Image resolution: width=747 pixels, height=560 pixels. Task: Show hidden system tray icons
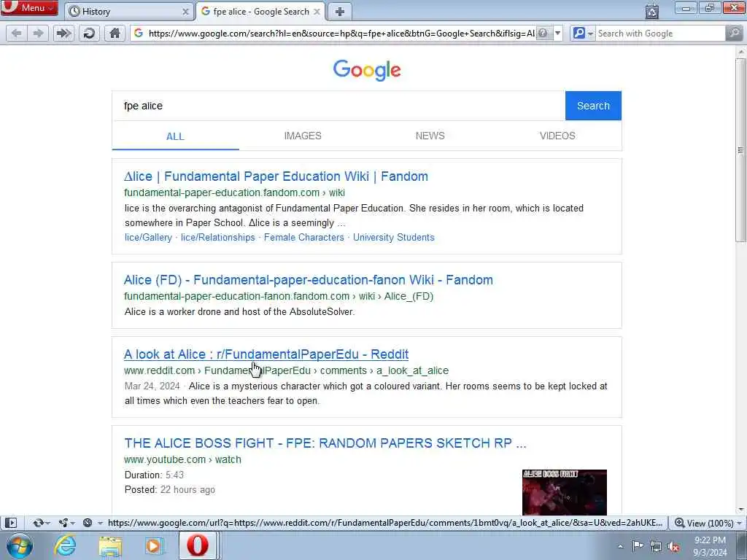coord(620,547)
